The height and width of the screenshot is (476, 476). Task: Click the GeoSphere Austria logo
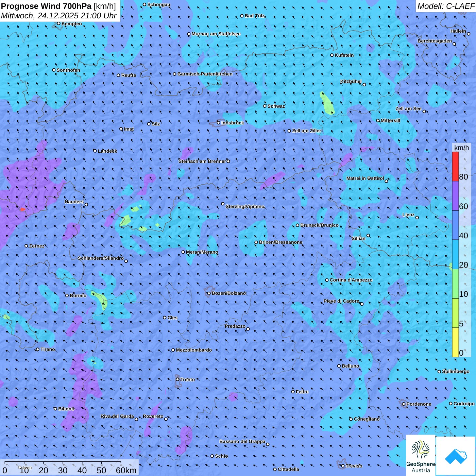click(x=421, y=455)
